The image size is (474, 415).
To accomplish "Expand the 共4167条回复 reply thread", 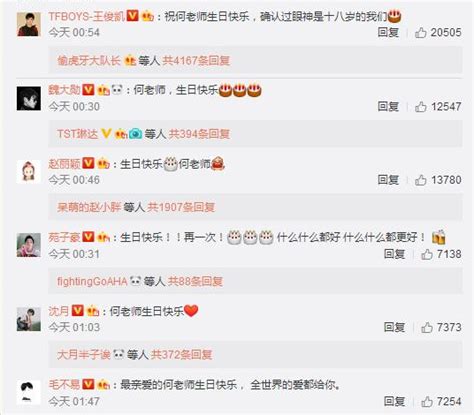I will [x=196, y=60].
